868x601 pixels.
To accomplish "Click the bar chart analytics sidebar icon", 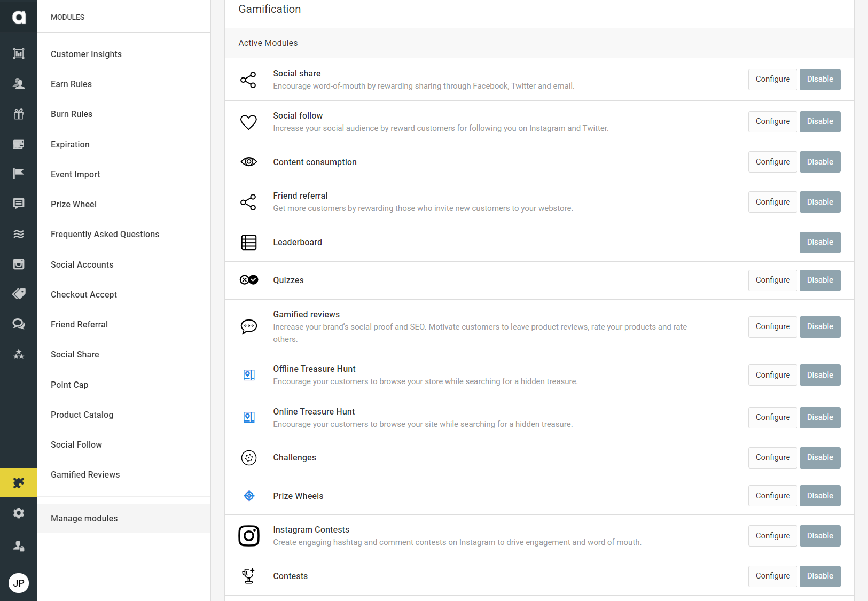I will [x=19, y=53].
